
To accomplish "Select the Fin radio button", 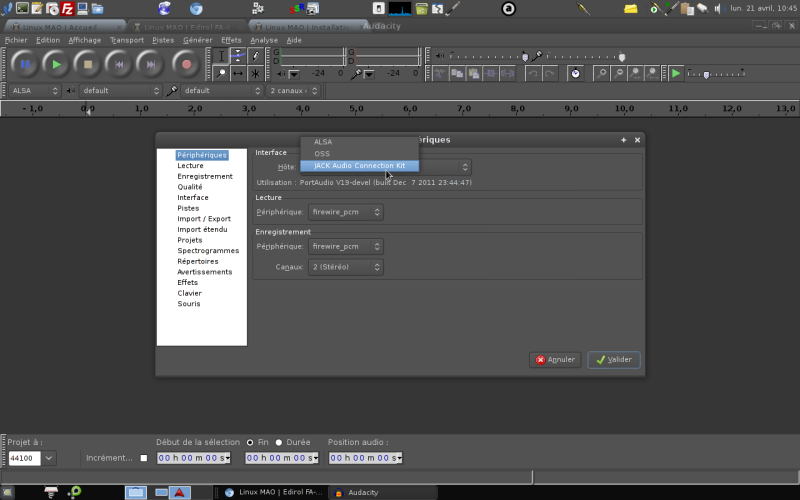I will [x=250, y=441].
